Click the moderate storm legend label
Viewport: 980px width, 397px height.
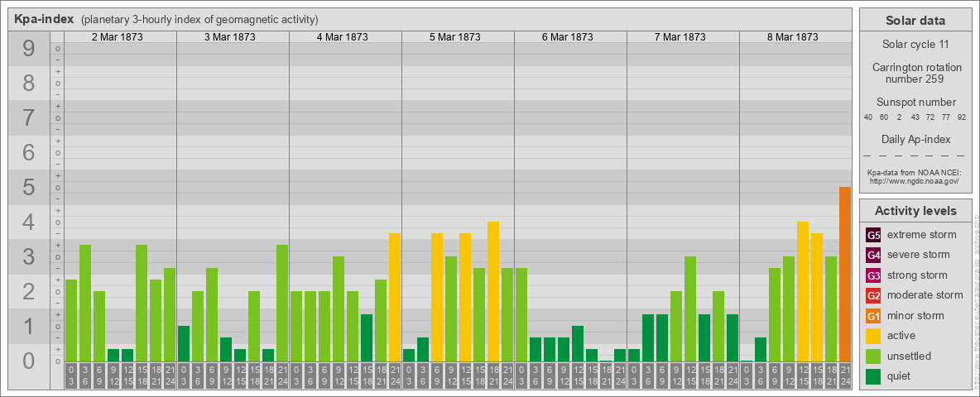click(x=925, y=295)
